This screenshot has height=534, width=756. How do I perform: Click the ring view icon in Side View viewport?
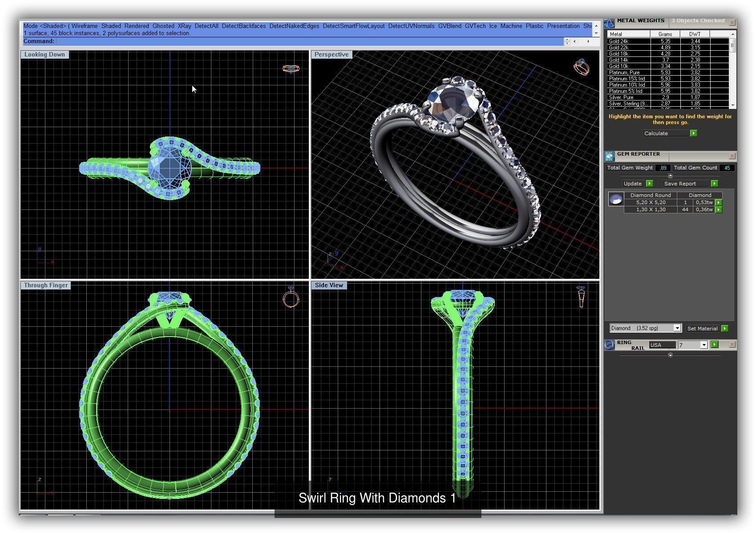point(581,297)
